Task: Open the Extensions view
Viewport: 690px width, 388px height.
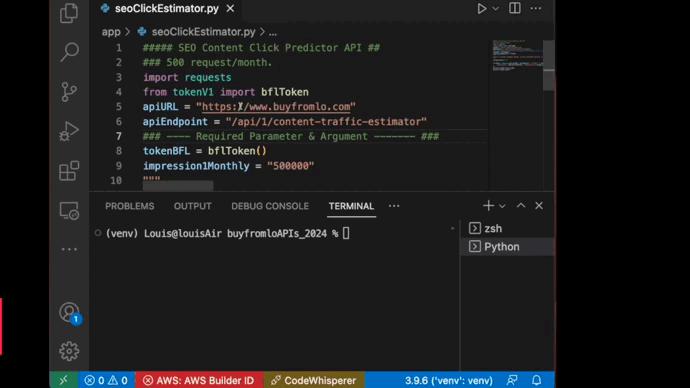Action: 69,171
